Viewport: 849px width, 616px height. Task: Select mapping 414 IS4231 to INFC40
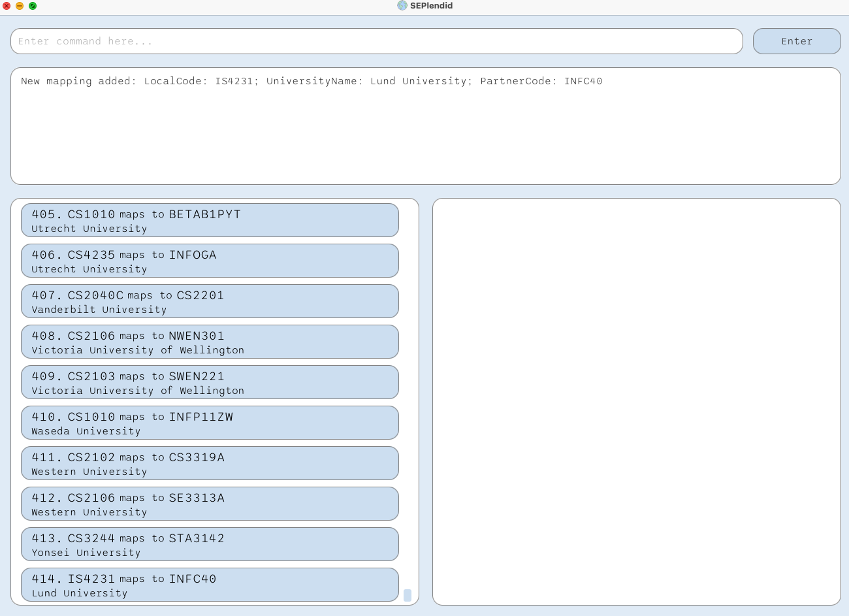210,585
